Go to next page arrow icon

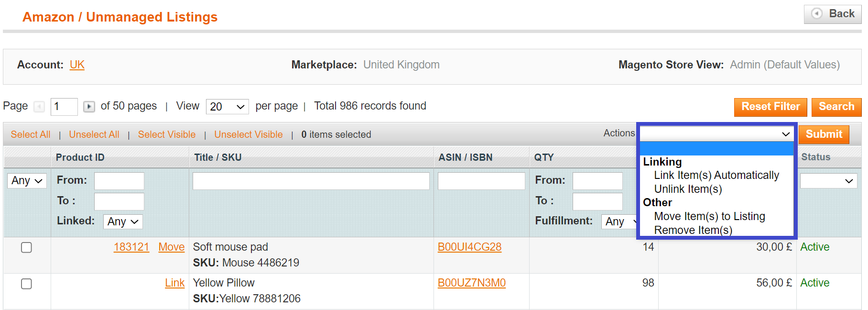pos(89,106)
